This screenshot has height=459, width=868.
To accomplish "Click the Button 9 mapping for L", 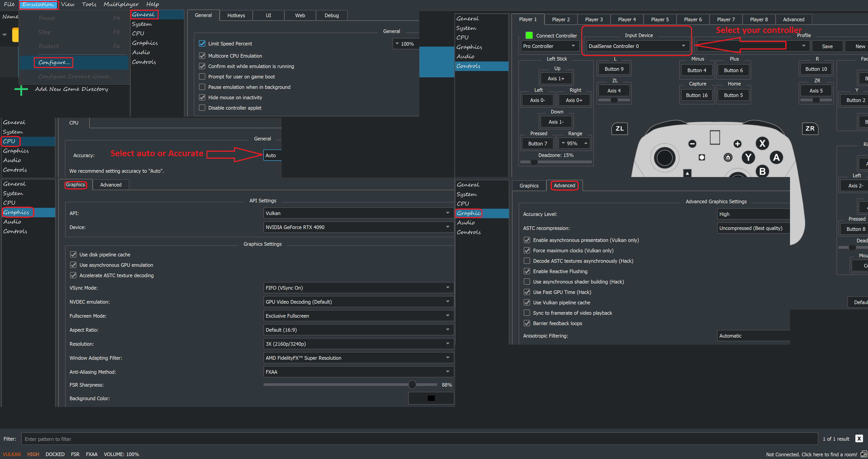I will (x=614, y=69).
